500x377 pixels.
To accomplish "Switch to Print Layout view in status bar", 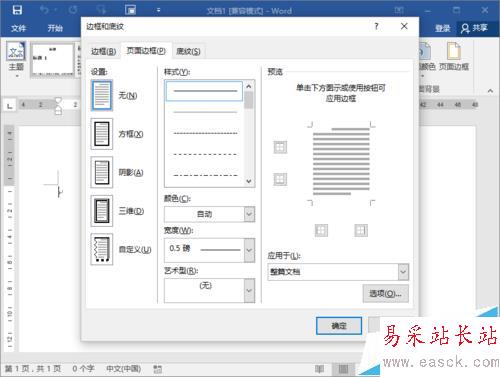I will 343,369.
